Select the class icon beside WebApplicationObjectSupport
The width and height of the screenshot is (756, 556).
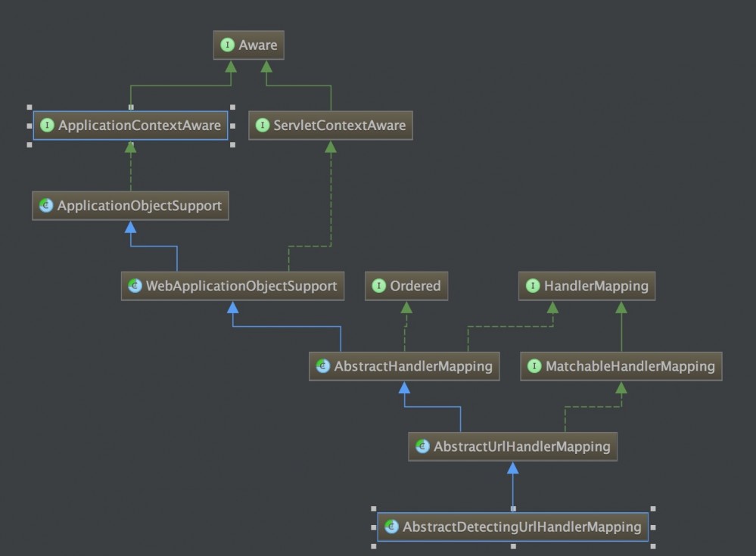(135, 286)
